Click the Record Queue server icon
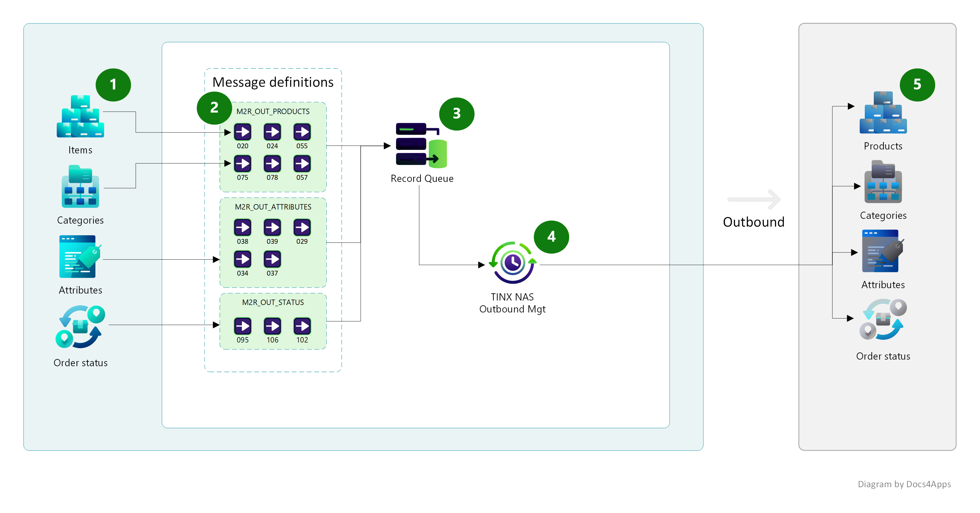Image resolution: width=980 pixels, height=513 pixels. (x=421, y=145)
